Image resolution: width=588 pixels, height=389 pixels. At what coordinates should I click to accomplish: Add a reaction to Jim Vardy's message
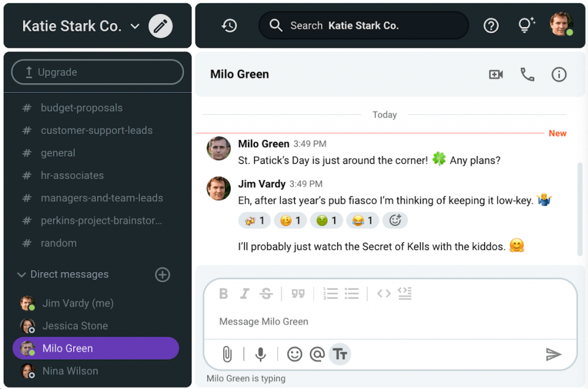coord(395,220)
